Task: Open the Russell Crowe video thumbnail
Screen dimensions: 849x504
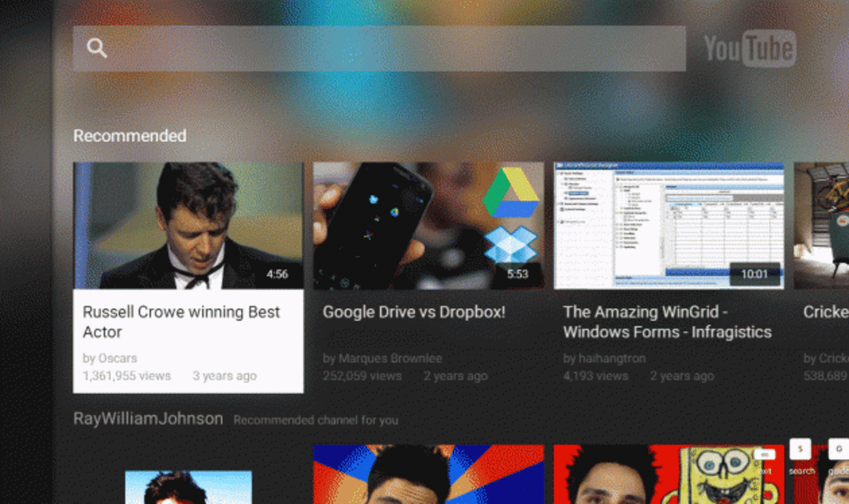Action: click(x=188, y=225)
